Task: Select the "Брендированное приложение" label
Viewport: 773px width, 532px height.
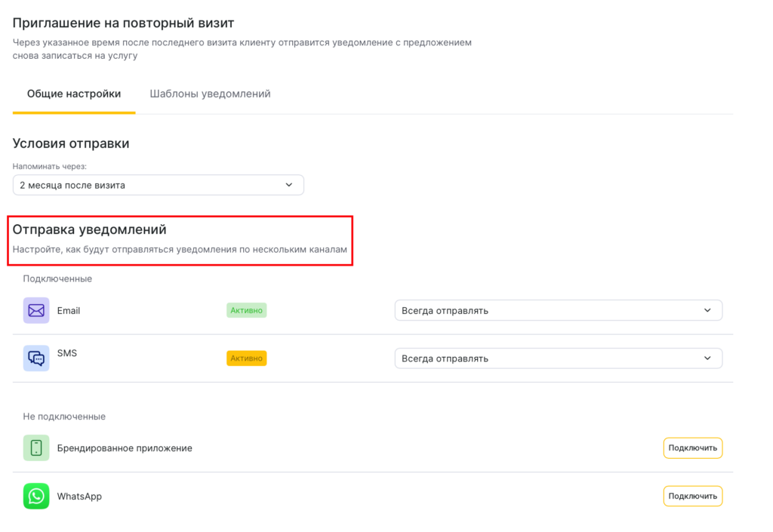Action: point(125,448)
